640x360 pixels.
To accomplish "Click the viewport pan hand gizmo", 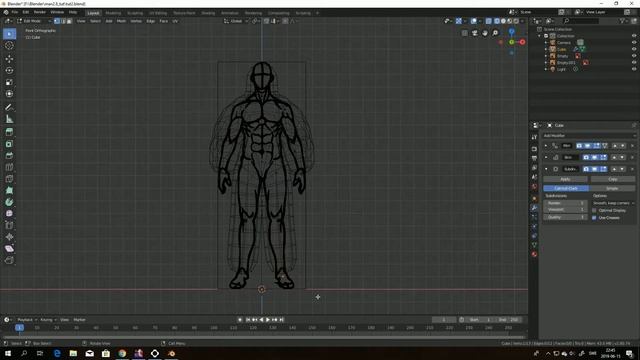I will coord(485,33).
